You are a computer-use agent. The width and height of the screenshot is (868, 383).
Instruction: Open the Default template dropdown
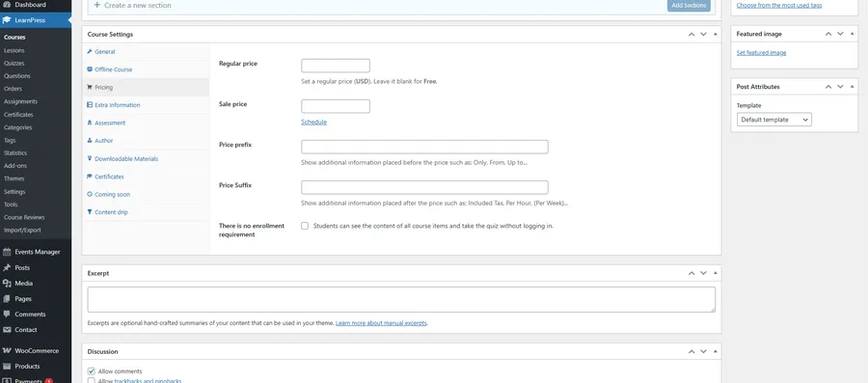click(x=773, y=120)
